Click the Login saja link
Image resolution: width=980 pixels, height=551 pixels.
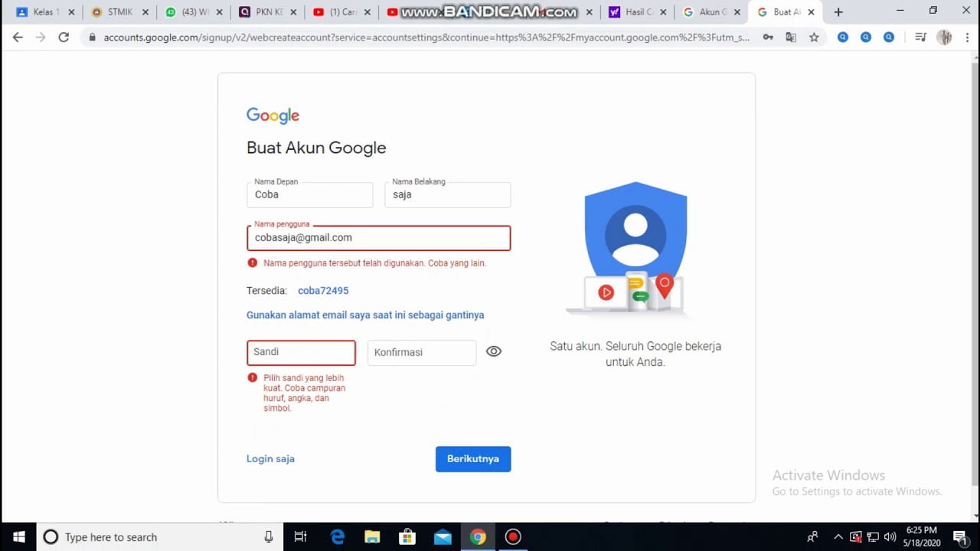(x=270, y=459)
